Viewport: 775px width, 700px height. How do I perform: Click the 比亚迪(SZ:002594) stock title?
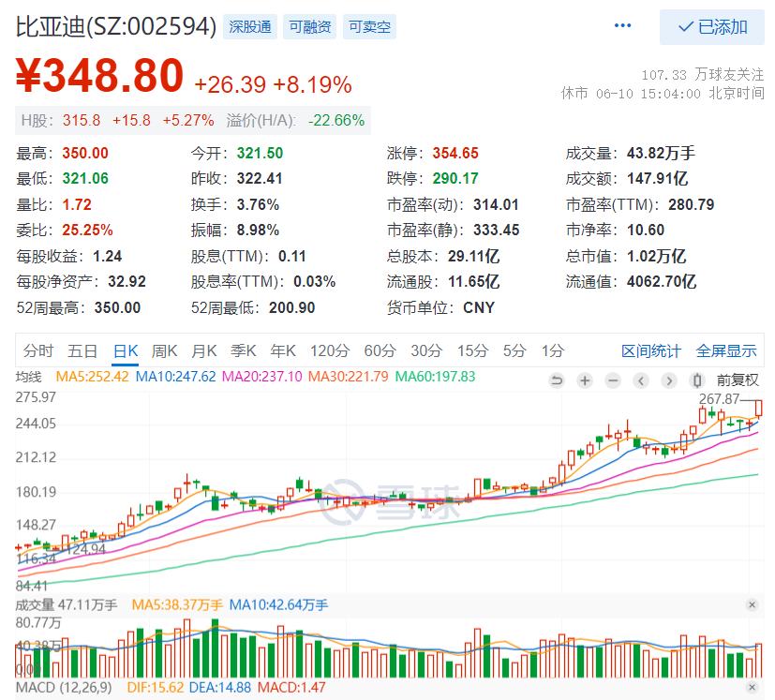tap(116, 26)
